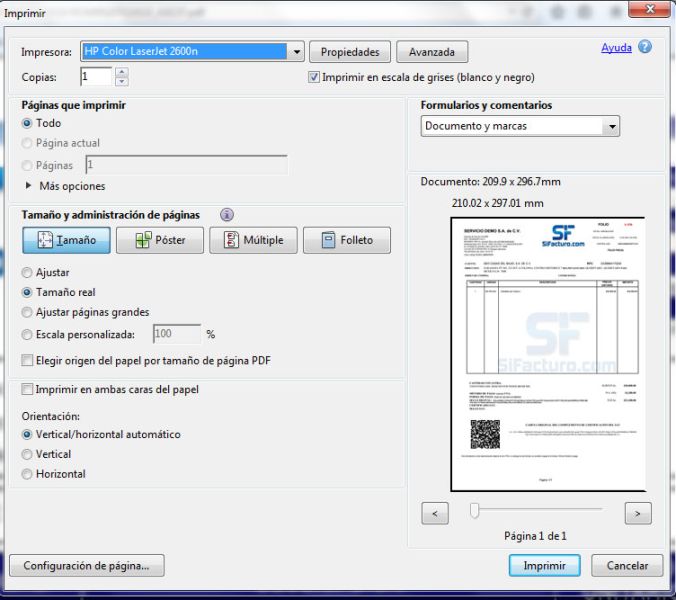The image size is (676, 600).
Task: Select the Ajustar radio option
Action: click(x=27, y=272)
